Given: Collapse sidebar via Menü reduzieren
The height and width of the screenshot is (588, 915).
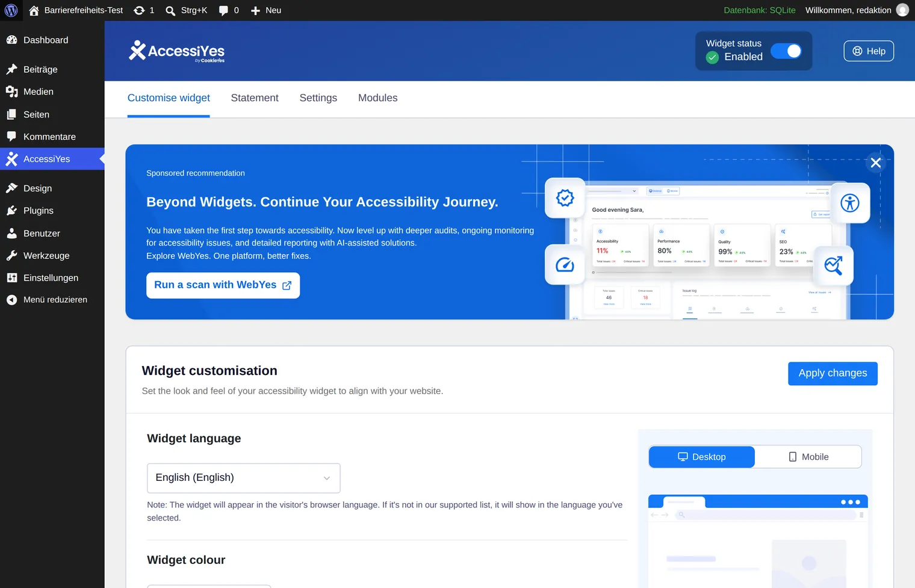Looking at the screenshot, I should [x=52, y=300].
